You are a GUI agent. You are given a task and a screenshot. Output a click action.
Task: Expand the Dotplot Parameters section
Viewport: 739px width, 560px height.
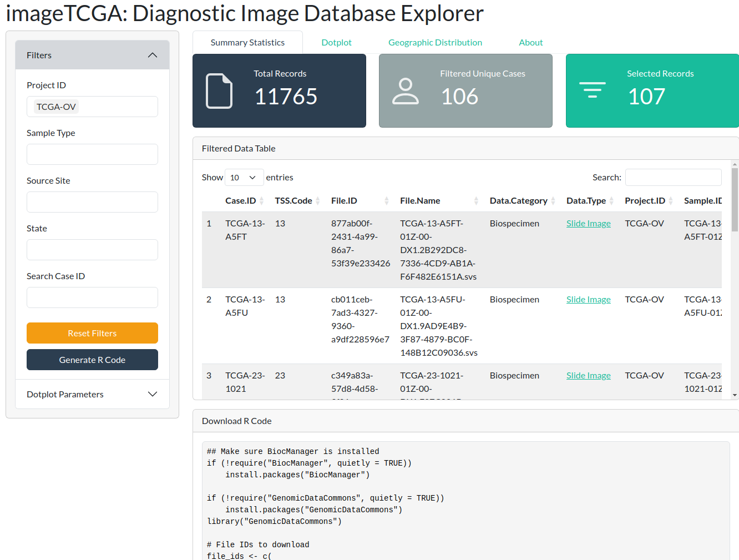153,394
